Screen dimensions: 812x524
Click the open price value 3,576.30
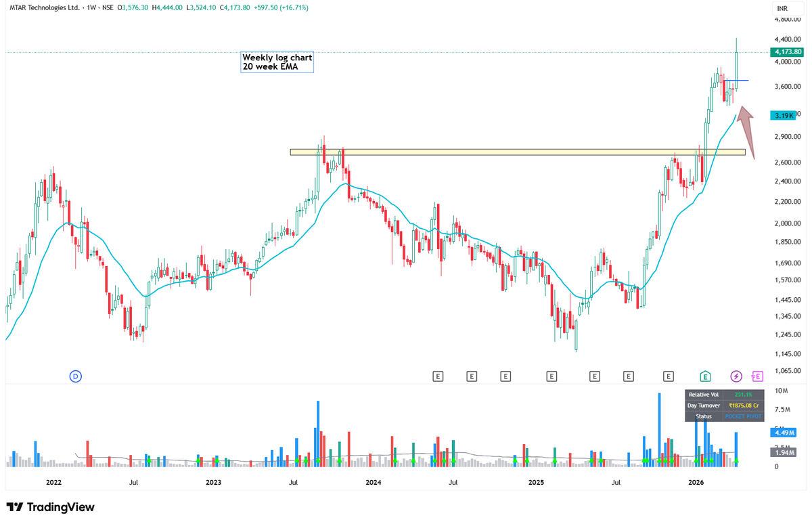pyautogui.click(x=135, y=8)
